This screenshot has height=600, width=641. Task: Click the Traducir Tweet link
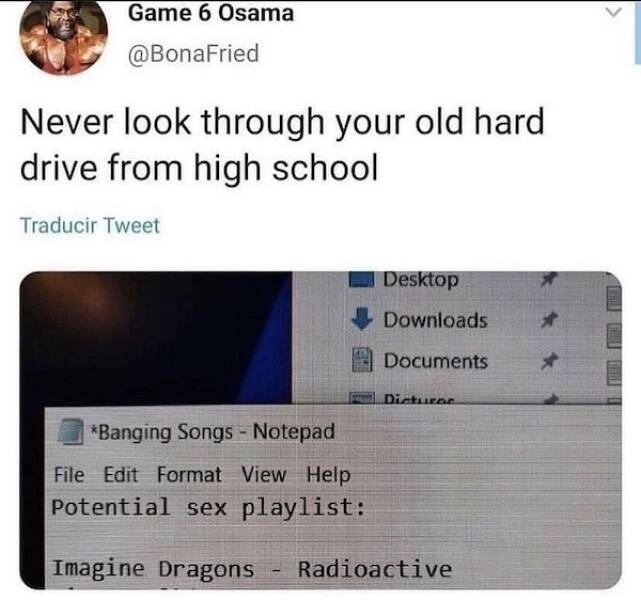click(90, 226)
